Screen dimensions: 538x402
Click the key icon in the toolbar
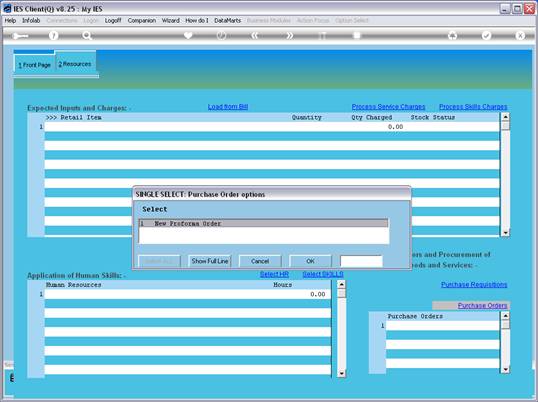pos(20,36)
